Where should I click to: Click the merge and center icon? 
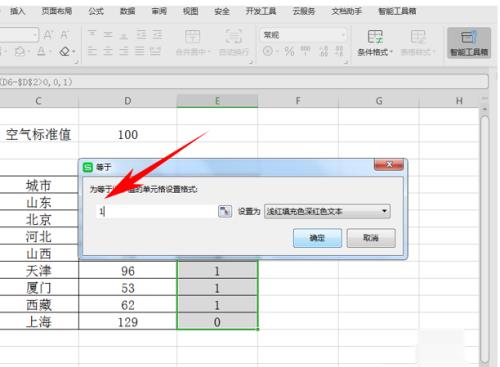pos(193,37)
